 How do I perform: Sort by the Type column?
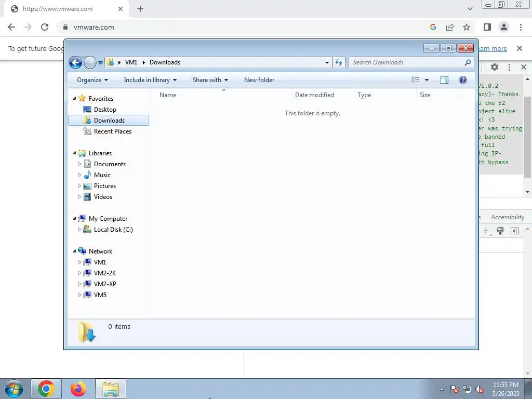click(385, 95)
